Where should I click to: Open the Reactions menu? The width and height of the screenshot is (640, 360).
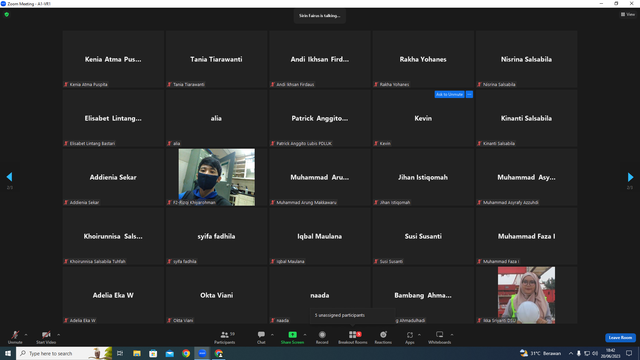click(383, 337)
